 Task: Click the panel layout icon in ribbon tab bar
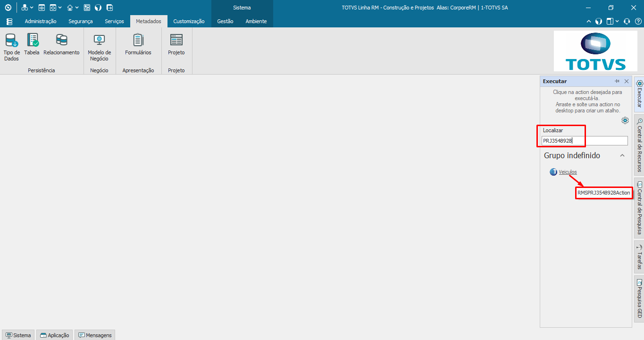point(610,21)
